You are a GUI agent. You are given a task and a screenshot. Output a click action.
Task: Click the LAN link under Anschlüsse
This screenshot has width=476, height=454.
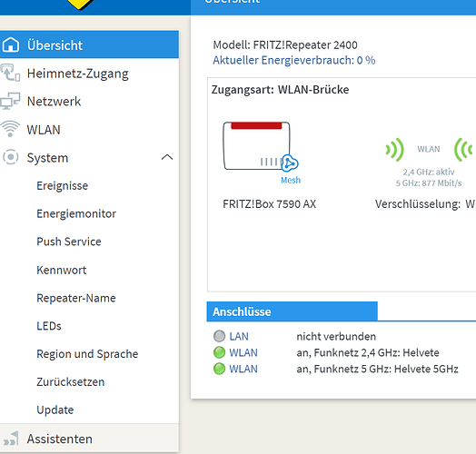[x=239, y=336]
